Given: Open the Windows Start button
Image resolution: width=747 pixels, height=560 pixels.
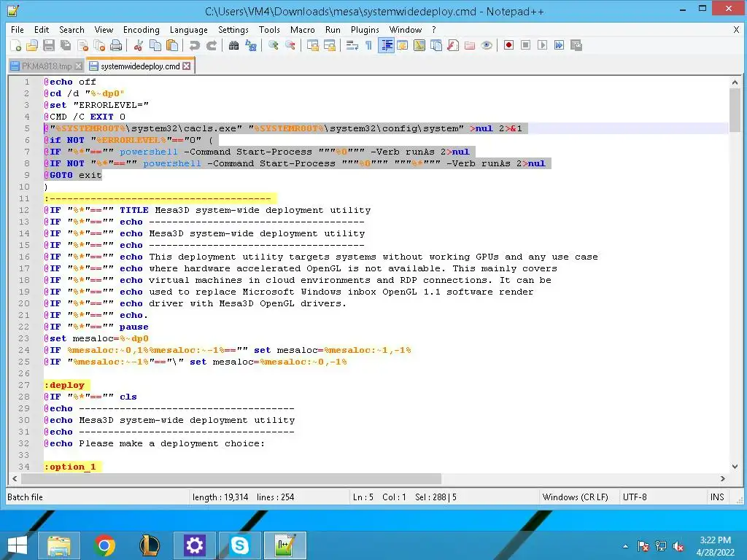Looking at the screenshot, I should click(18, 545).
